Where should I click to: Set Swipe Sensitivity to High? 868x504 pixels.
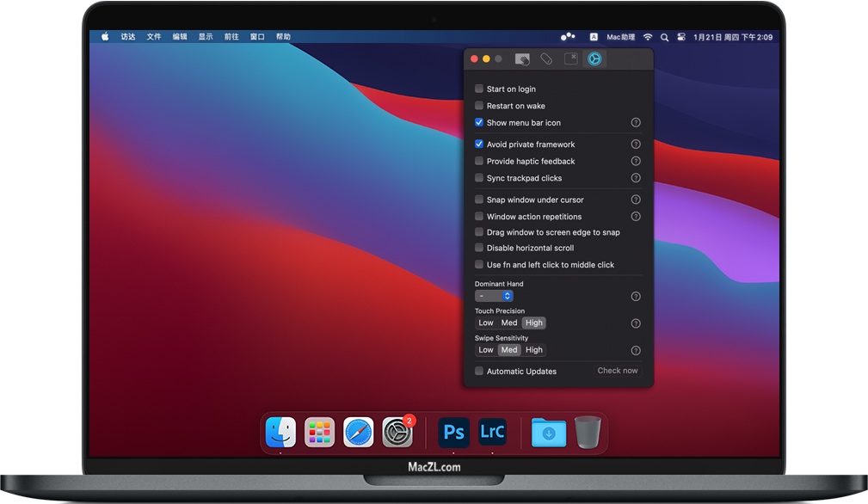(534, 350)
